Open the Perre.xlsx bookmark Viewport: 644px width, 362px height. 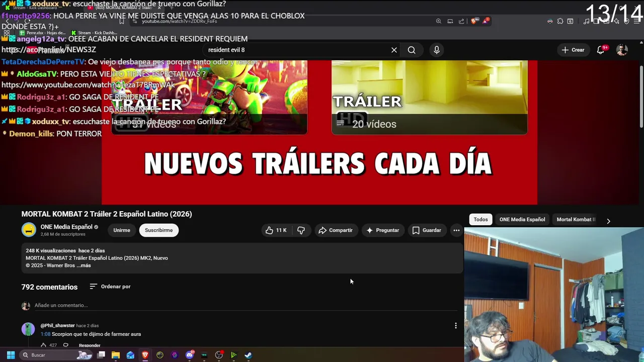tap(42, 33)
